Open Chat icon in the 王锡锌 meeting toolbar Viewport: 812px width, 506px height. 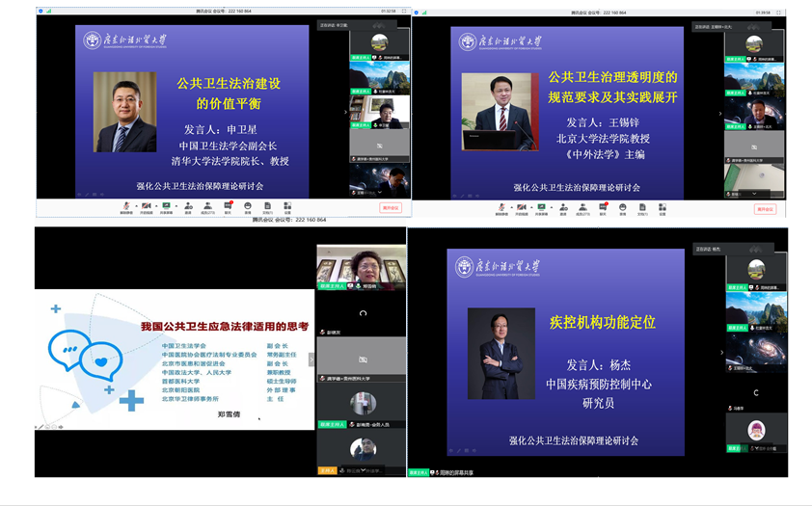(603, 207)
